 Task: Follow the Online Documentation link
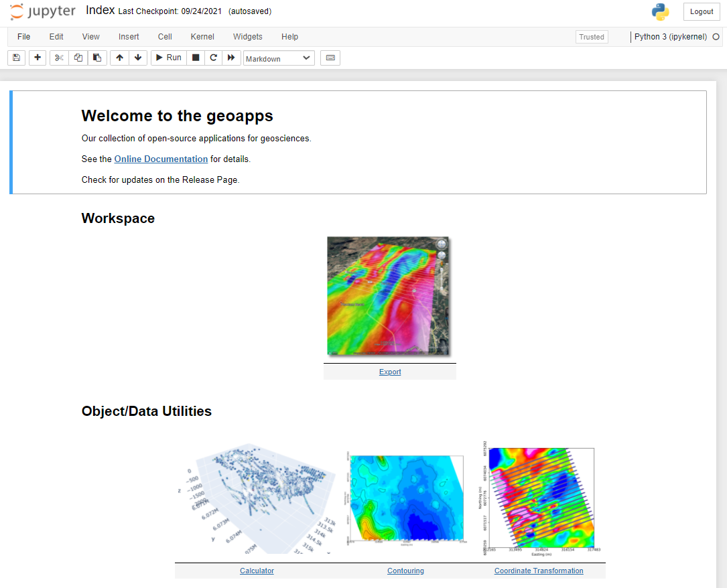[161, 159]
